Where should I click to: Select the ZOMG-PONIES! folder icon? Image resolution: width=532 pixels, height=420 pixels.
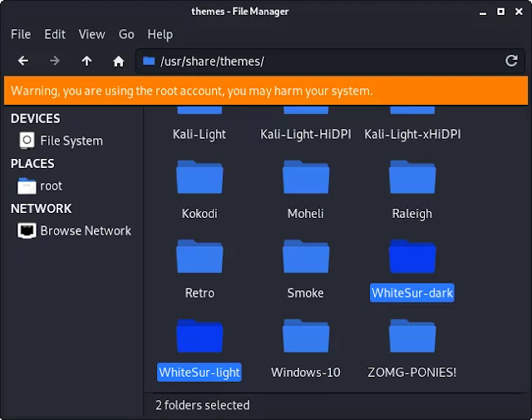click(x=412, y=336)
